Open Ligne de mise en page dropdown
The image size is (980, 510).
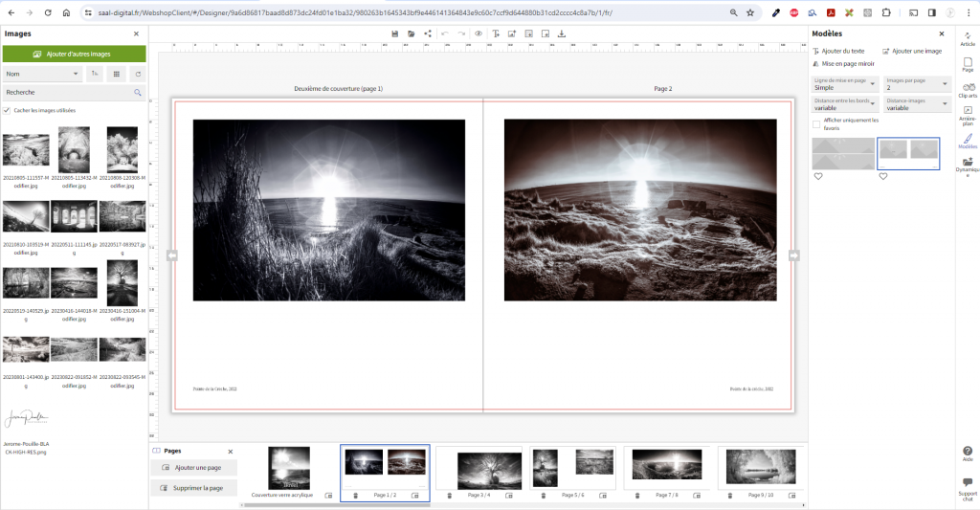pos(844,84)
